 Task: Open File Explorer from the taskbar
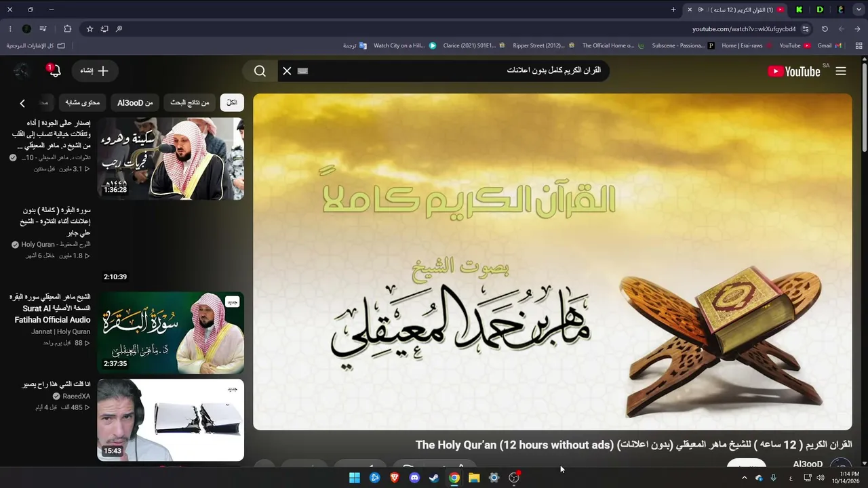click(x=474, y=478)
